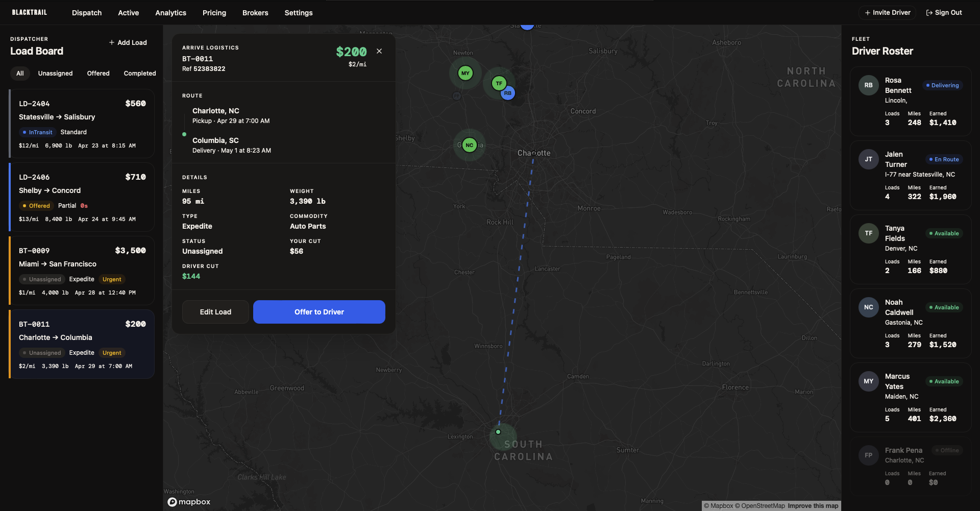Click the Offered badge on LD-2406
Viewport: 980px width, 511px height.
coord(36,206)
